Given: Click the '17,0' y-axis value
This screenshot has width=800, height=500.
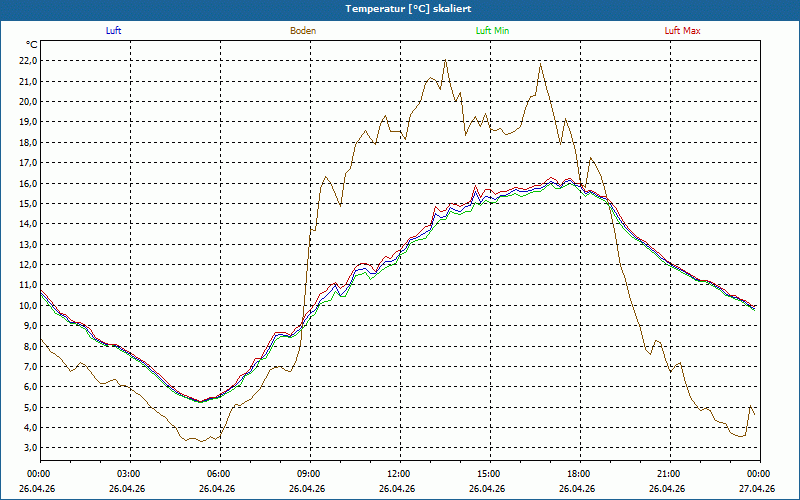Looking at the screenshot, I should click(29, 163).
